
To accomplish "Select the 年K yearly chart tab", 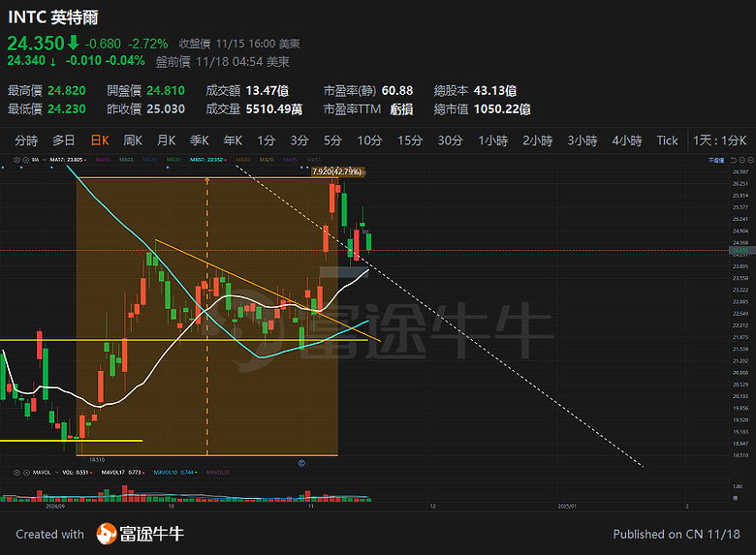I will [x=233, y=140].
